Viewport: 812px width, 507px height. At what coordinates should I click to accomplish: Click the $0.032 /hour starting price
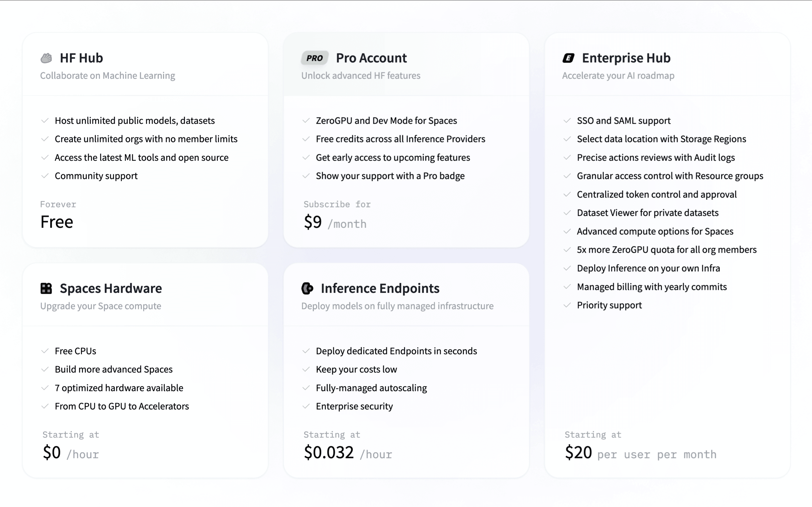coord(348,453)
